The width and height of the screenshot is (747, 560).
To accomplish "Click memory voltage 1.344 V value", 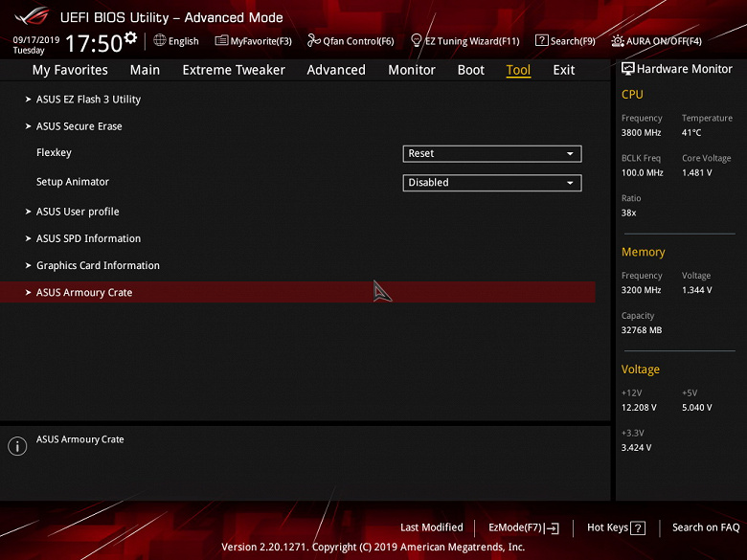I will pos(697,290).
